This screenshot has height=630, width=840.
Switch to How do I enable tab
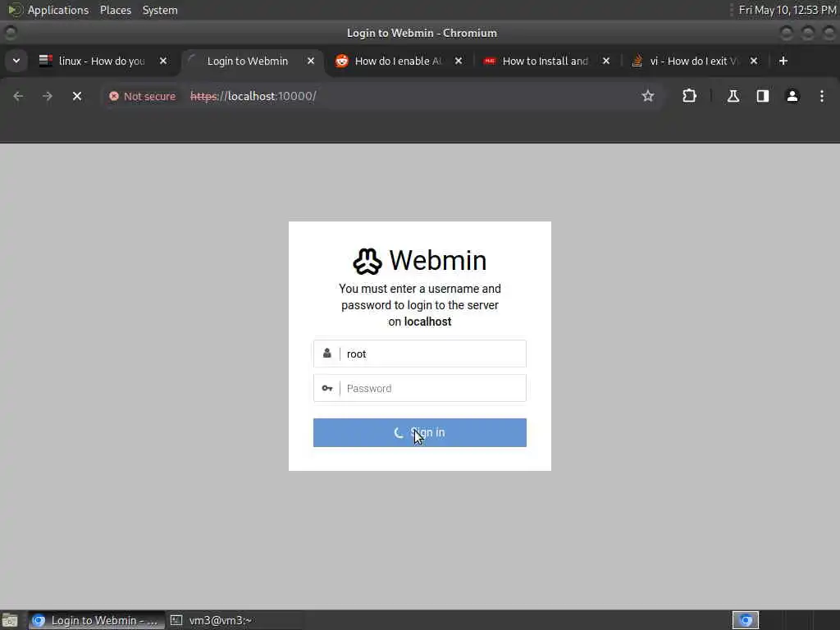398,61
